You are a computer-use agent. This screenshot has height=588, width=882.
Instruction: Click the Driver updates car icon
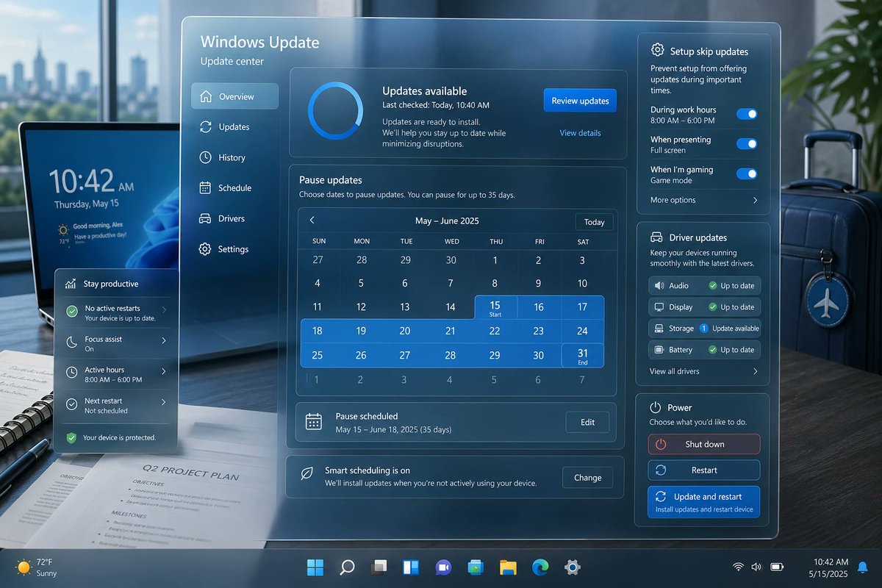pos(657,237)
